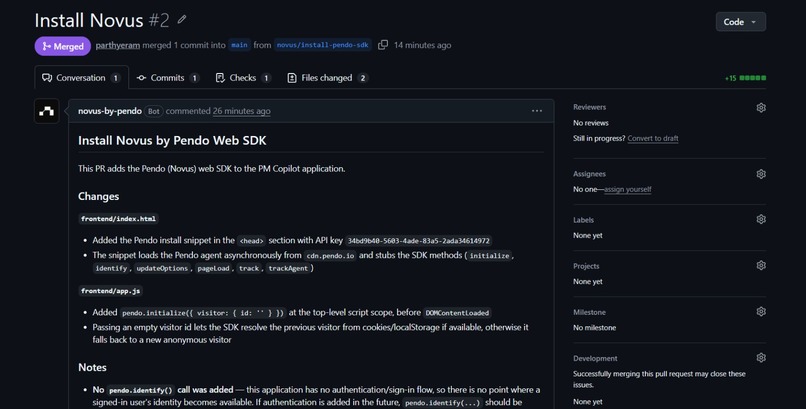Click the Notes section heading
The image size is (806, 409).
coord(93,367)
